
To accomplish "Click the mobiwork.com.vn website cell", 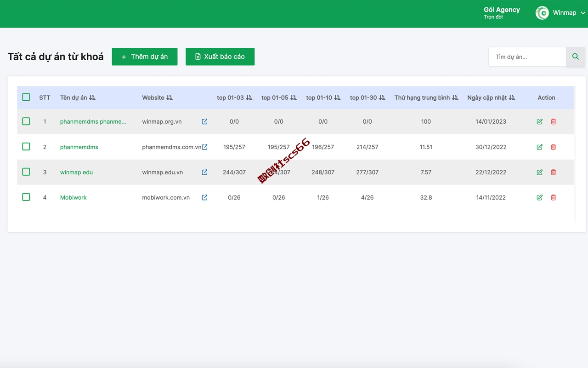I will [166, 198].
